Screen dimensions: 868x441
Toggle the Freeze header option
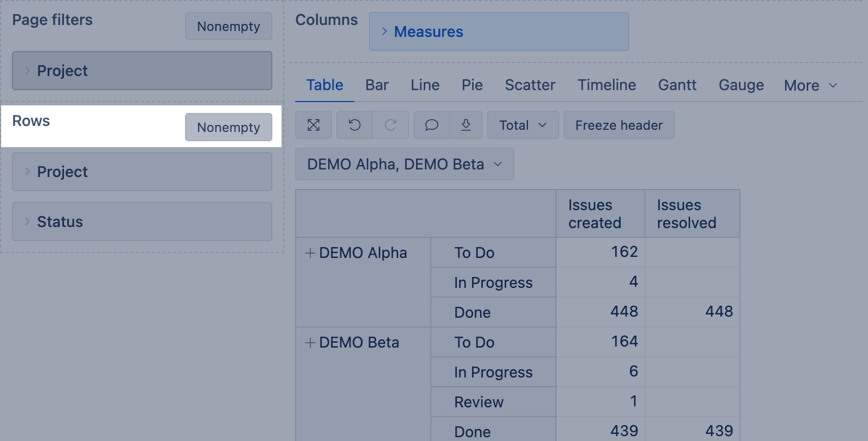[x=619, y=125]
